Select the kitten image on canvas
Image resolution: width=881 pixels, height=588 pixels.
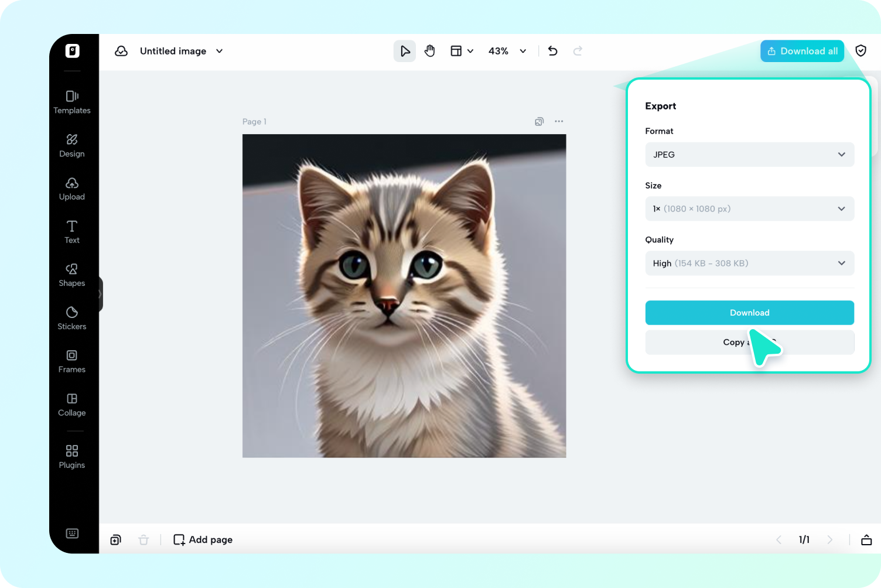404,296
